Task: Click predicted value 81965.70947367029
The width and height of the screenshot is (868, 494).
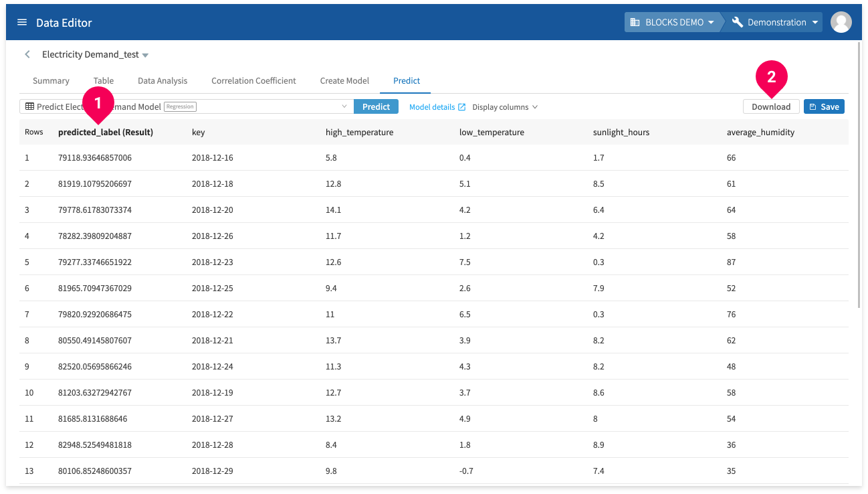Action: [x=95, y=289]
